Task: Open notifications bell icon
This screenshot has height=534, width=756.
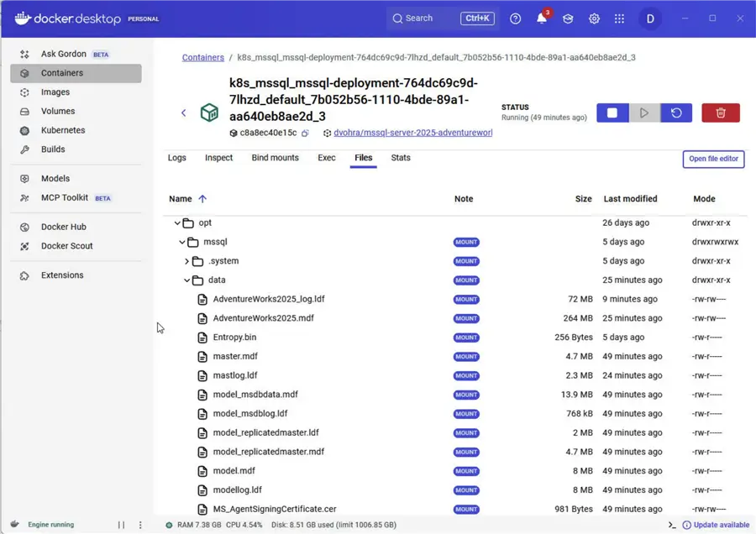Action: (x=542, y=18)
